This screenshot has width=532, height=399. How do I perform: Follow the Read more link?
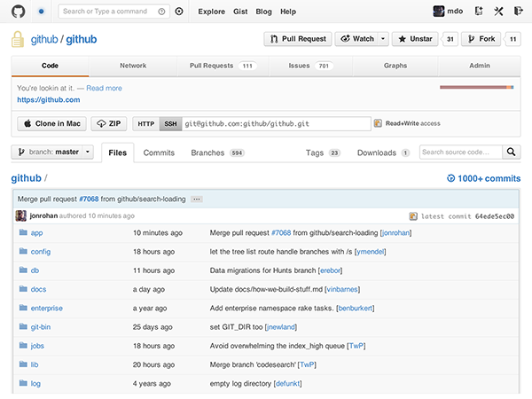pyautogui.click(x=104, y=88)
